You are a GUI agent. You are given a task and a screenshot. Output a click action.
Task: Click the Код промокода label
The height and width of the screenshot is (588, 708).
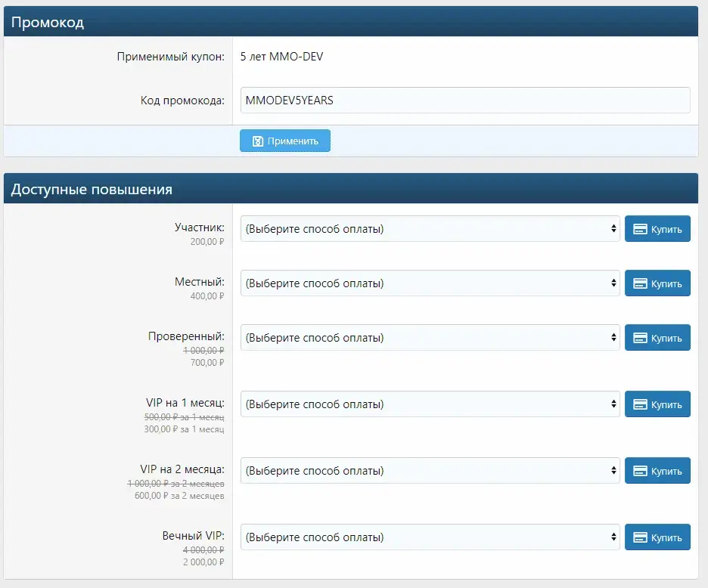click(182, 101)
